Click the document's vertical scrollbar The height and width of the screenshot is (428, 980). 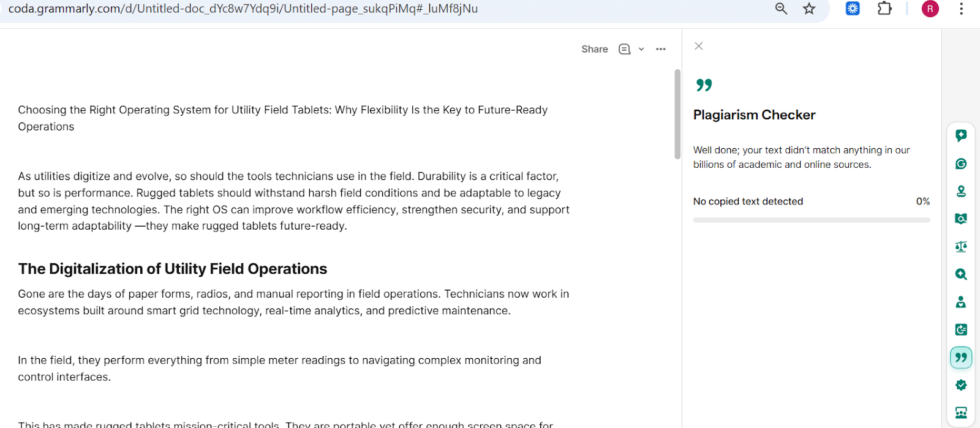pos(677,115)
